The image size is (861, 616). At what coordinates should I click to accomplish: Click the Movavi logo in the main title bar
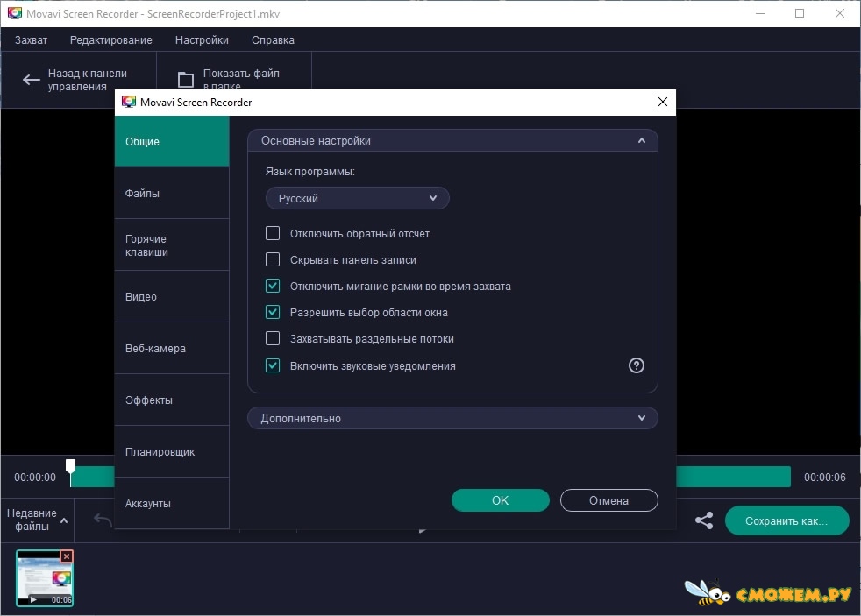[14, 13]
